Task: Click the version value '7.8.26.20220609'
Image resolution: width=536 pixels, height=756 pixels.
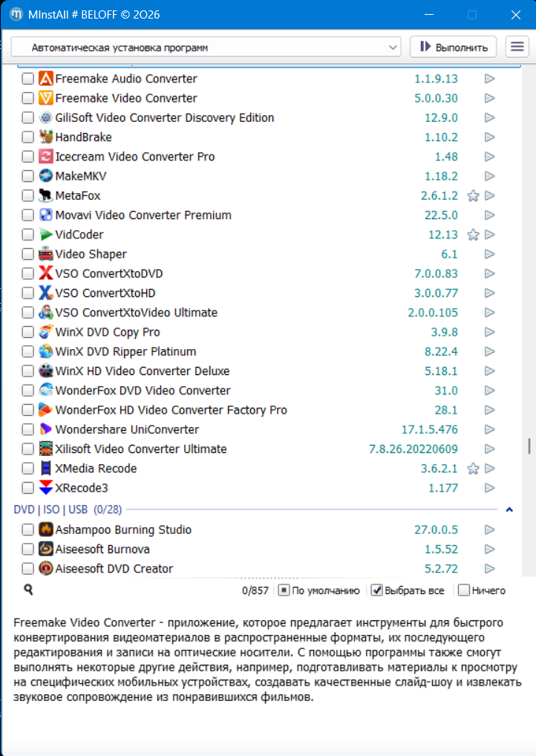Action: click(x=413, y=449)
